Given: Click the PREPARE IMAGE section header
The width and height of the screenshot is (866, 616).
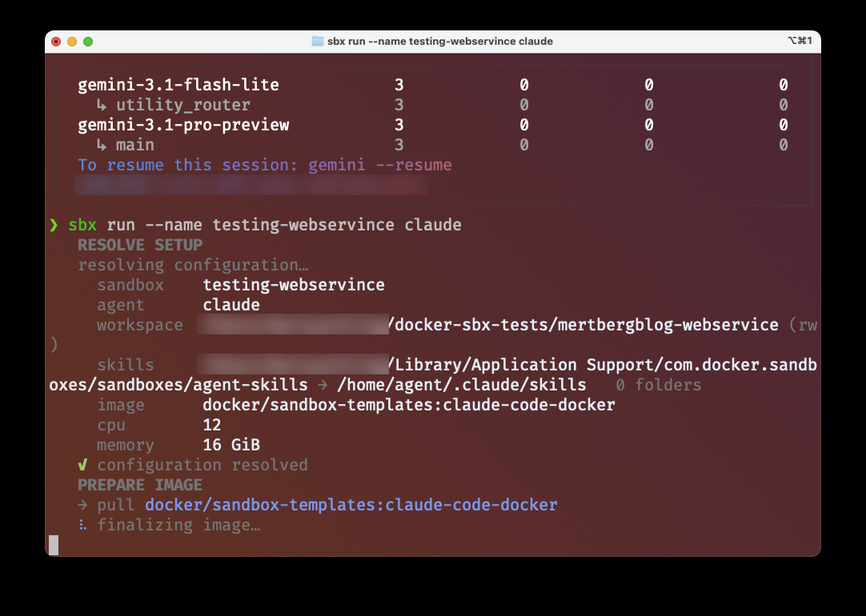Looking at the screenshot, I should click(x=140, y=485).
